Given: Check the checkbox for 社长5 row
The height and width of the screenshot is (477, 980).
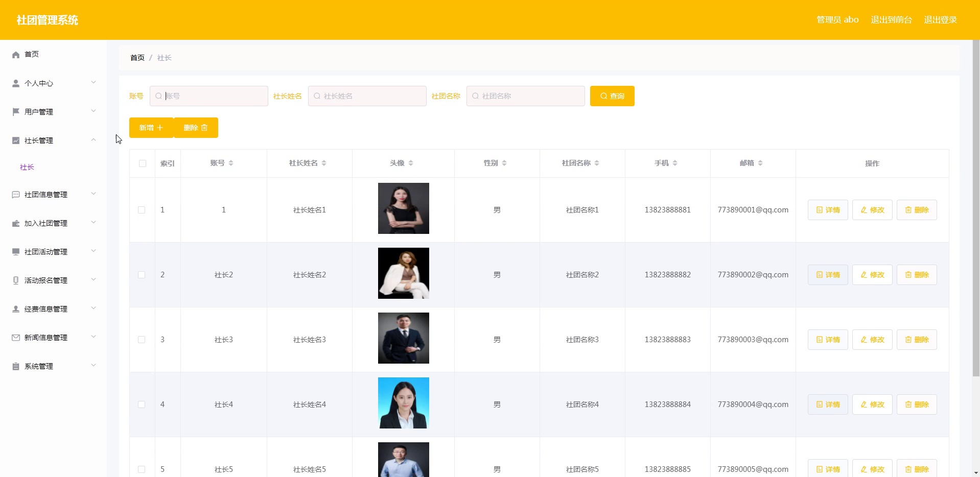Looking at the screenshot, I should pos(142,469).
